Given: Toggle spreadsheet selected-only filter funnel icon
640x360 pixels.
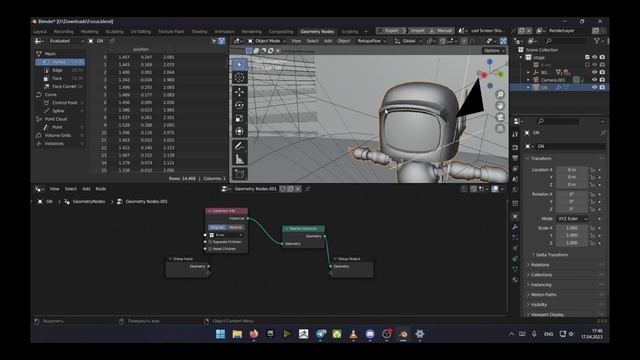Looking at the screenshot, I should pos(221,41).
